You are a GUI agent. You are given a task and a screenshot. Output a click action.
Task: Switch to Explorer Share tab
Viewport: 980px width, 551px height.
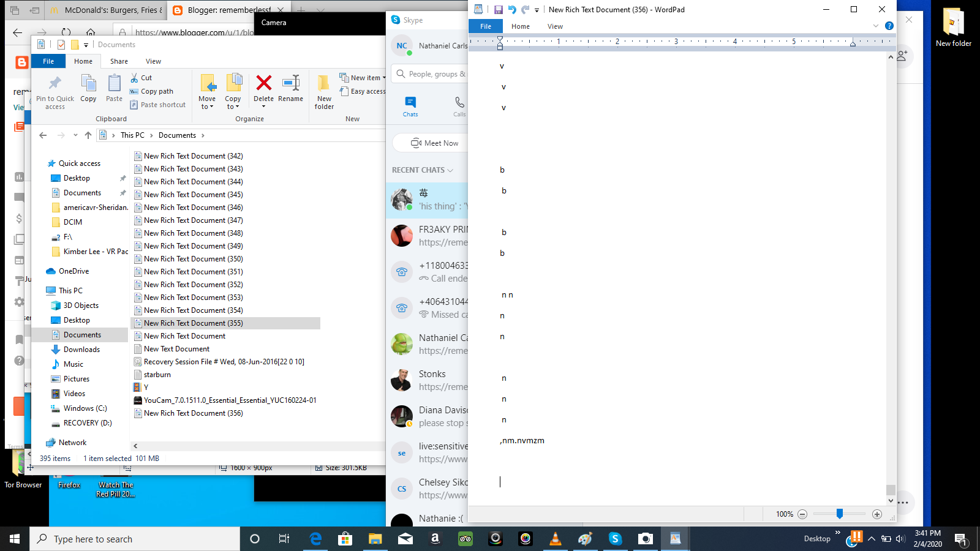coord(119,61)
